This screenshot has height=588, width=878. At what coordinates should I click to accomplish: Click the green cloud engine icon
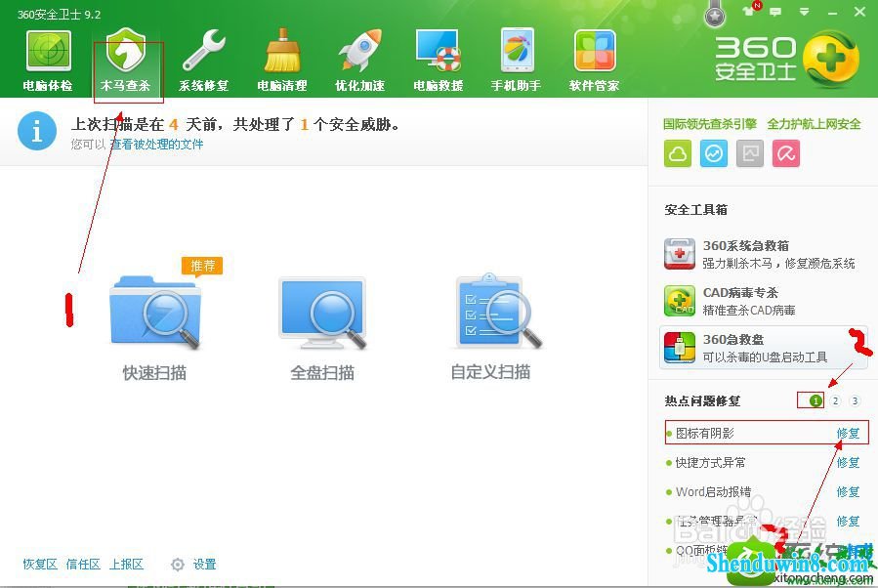point(678,153)
